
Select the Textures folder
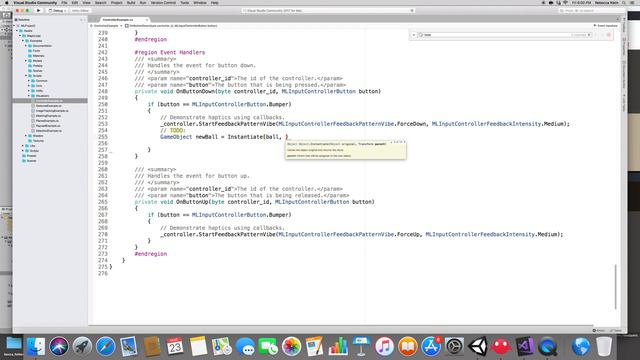[x=38, y=141]
